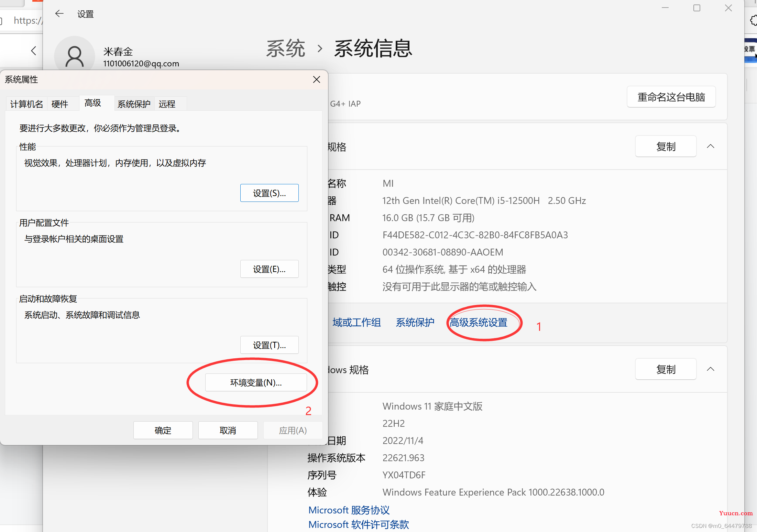The image size is (757, 532).
Task: Copy Windows specifications with 复制
Action: pos(666,369)
